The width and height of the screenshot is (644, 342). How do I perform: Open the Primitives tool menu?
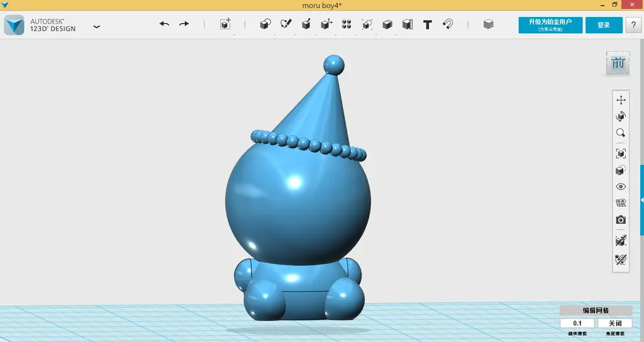(265, 25)
